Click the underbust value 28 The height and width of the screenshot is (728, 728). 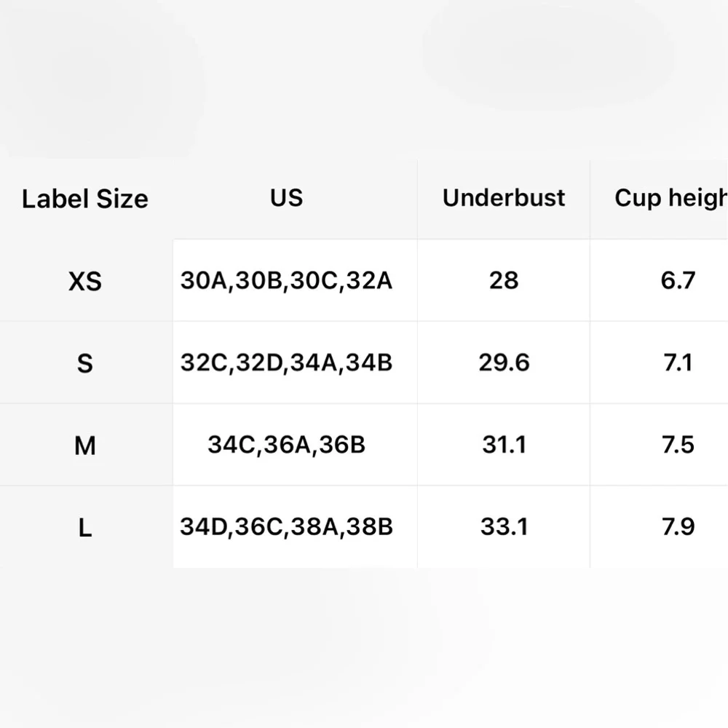(x=504, y=280)
